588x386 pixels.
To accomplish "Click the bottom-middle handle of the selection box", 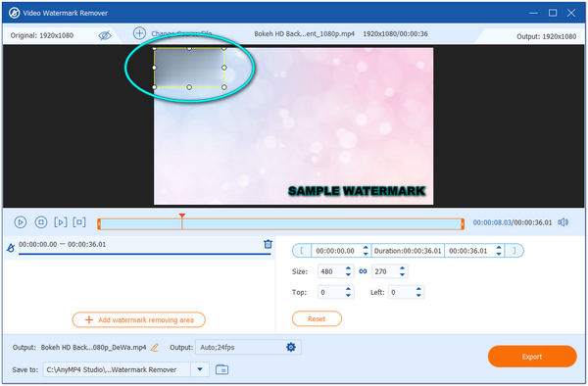I will 189,87.
